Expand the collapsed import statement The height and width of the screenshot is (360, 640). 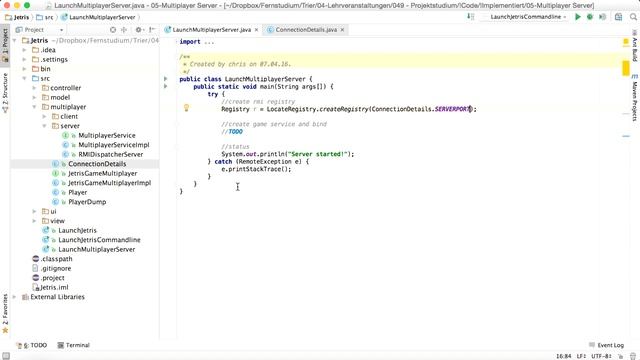click(209, 42)
